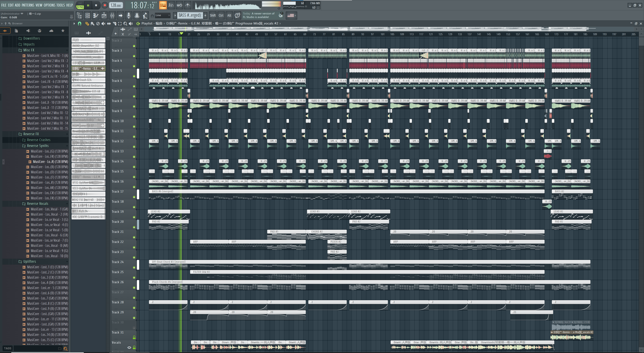Open the Line snap dropdown

(x=163, y=15)
